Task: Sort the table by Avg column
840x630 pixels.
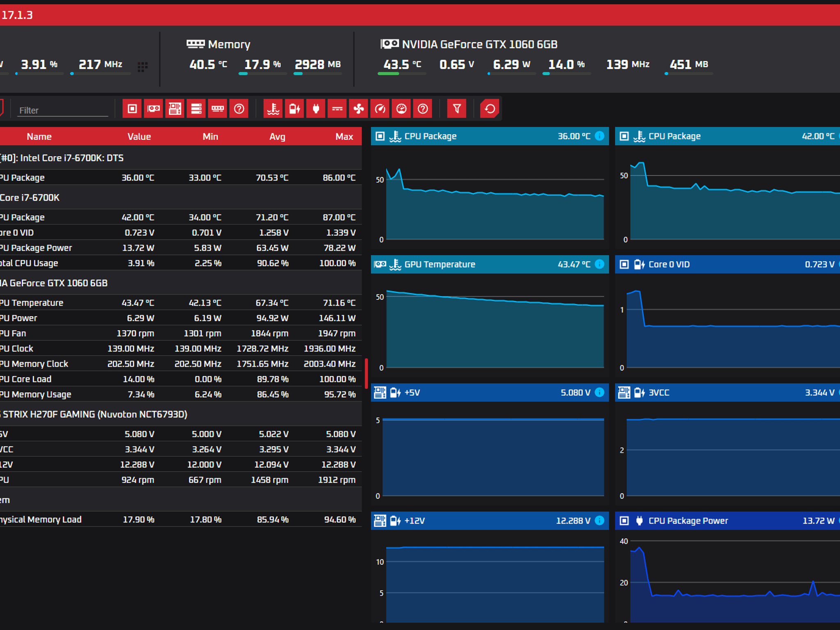Action: point(277,137)
